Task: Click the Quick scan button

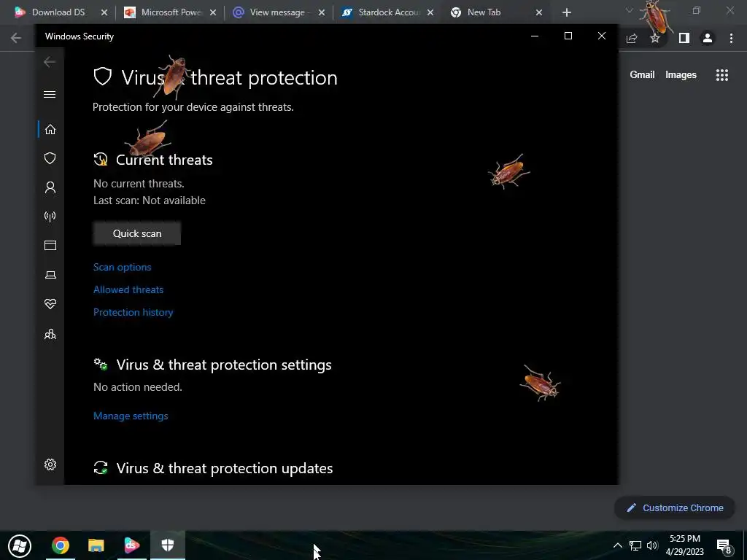Action: pos(136,233)
